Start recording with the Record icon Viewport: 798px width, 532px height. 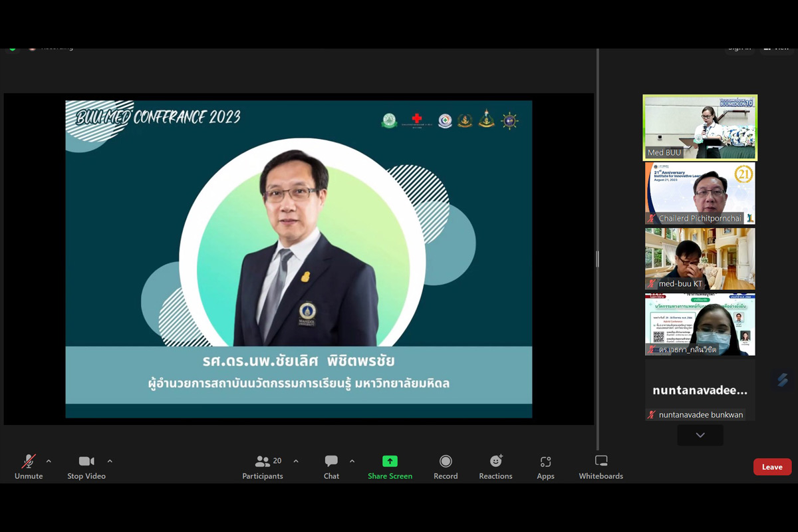click(x=446, y=462)
